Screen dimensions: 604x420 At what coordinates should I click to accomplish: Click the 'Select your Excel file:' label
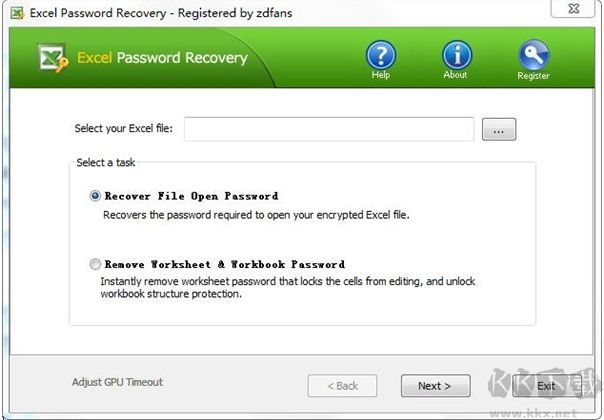(124, 129)
